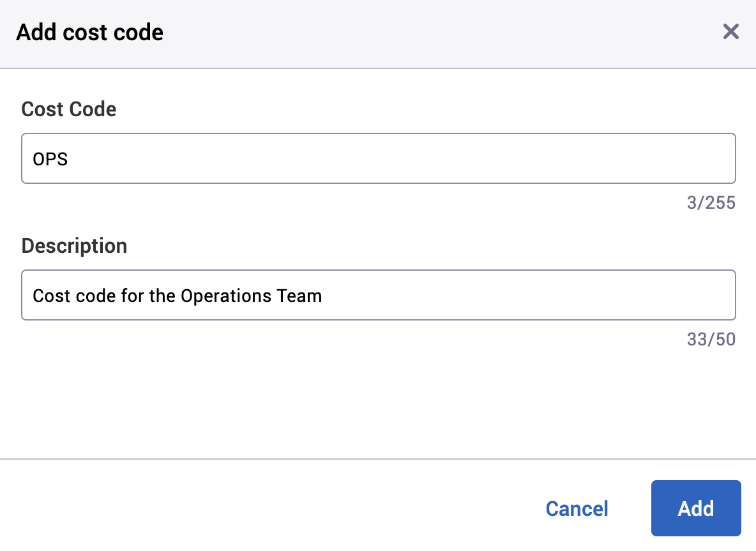Cancel creating the new cost code
Image resolution: width=756 pixels, height=551 pixels.
point(577,508)
